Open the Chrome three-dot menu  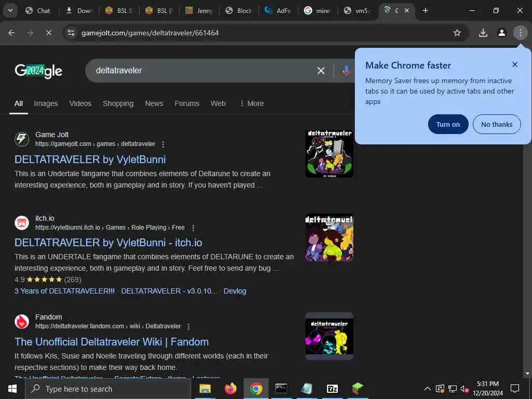(520, 33)
